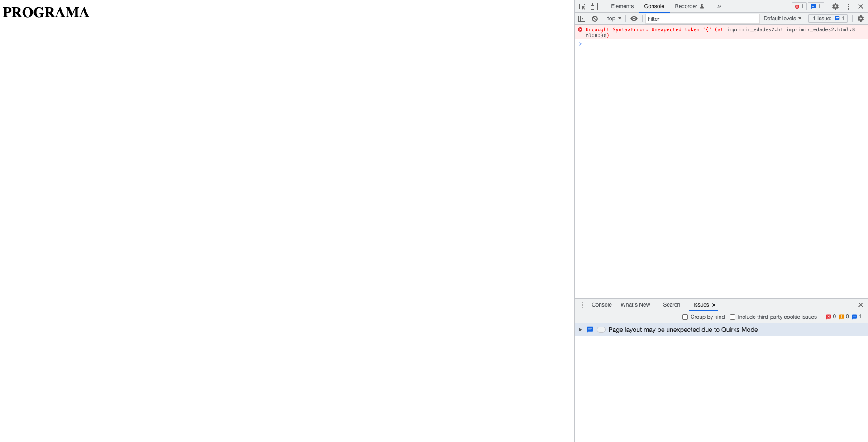Image resolution: width=868 pixels, height=442 pixels.
Task: Open DevTools settings gear in top bar
Action: point(835,6)
